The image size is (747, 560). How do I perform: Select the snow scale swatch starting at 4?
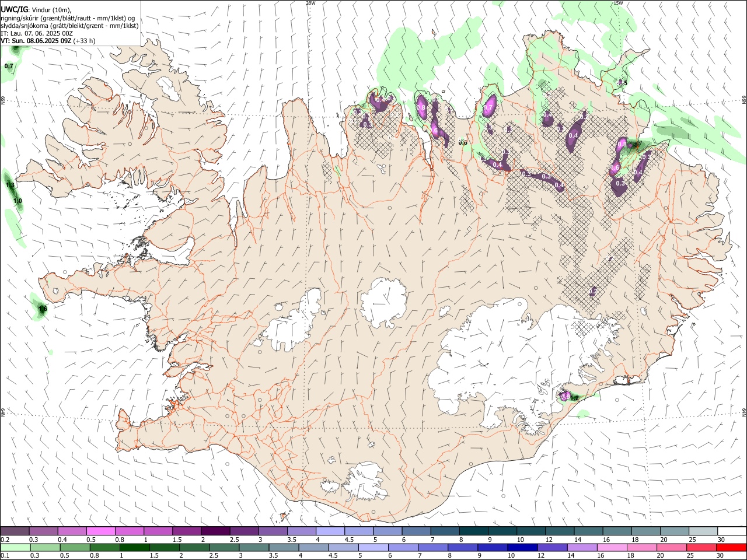(x=329, y=531)
